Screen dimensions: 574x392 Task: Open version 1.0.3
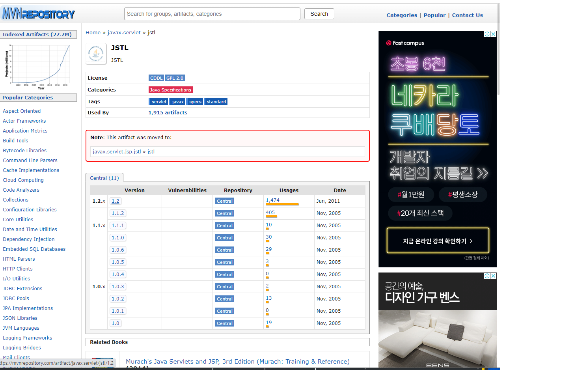(118, 287)
